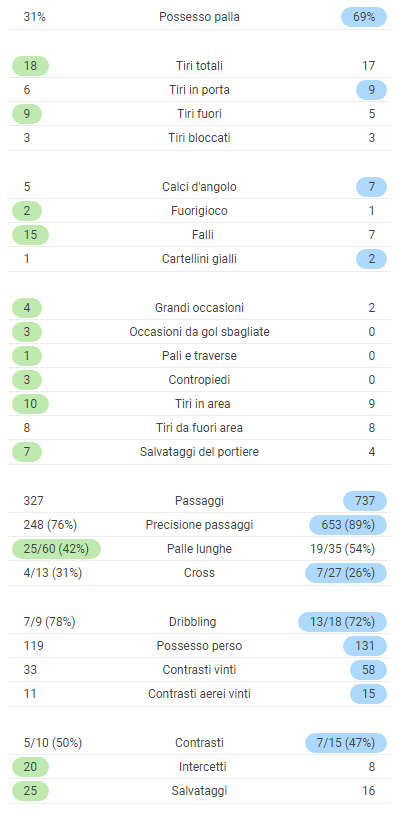Click the 653 (89%) passing accuracy badge

(x=348, y=525)
